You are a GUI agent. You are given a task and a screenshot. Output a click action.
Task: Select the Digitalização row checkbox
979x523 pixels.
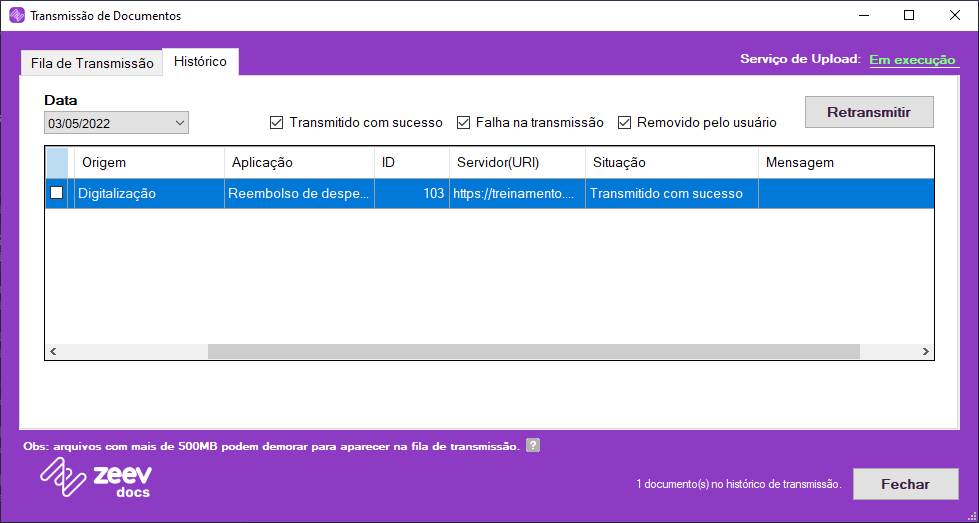click(x=57, y=193)
